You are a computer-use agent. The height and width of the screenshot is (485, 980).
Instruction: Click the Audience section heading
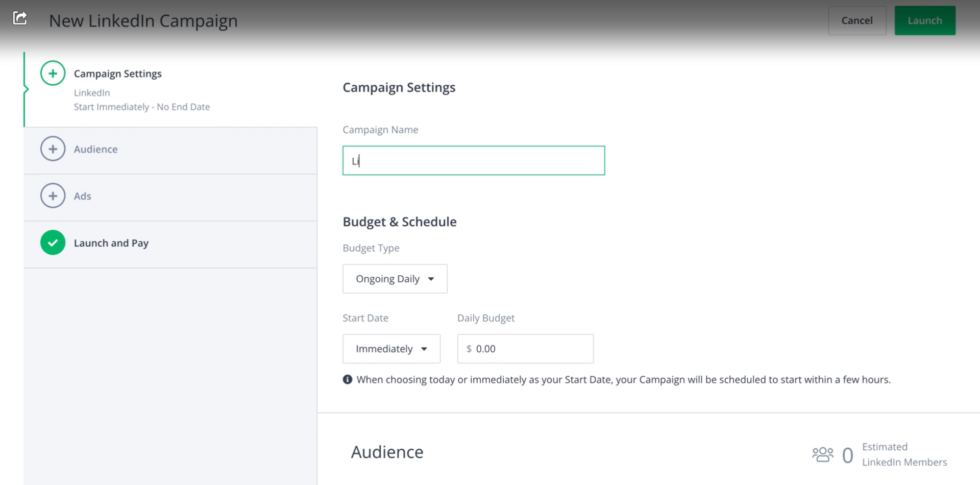[387, 451]
